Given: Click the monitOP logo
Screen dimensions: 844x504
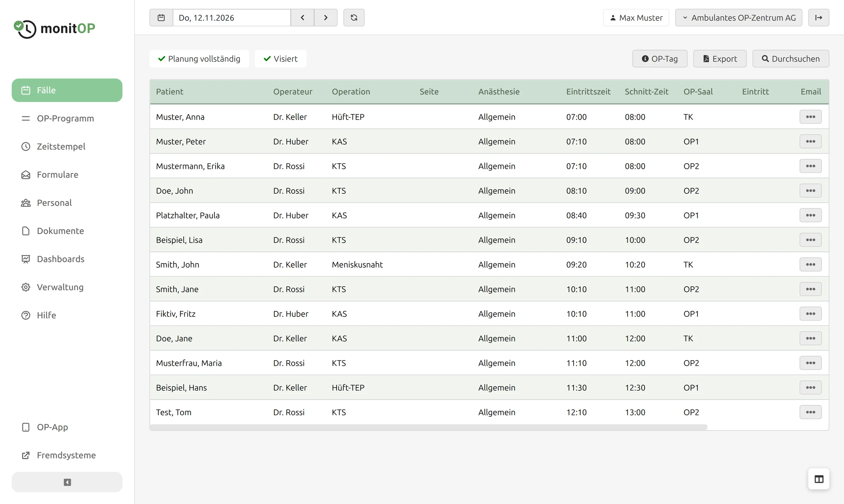Looking at the screenshot, I should tap(55, 28).
